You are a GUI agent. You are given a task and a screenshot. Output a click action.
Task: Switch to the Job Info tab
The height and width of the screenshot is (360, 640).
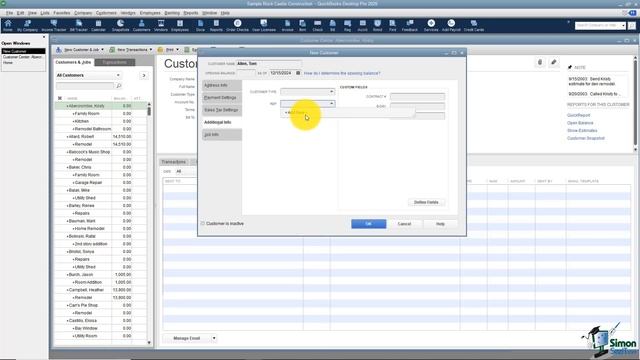(222, 134)
